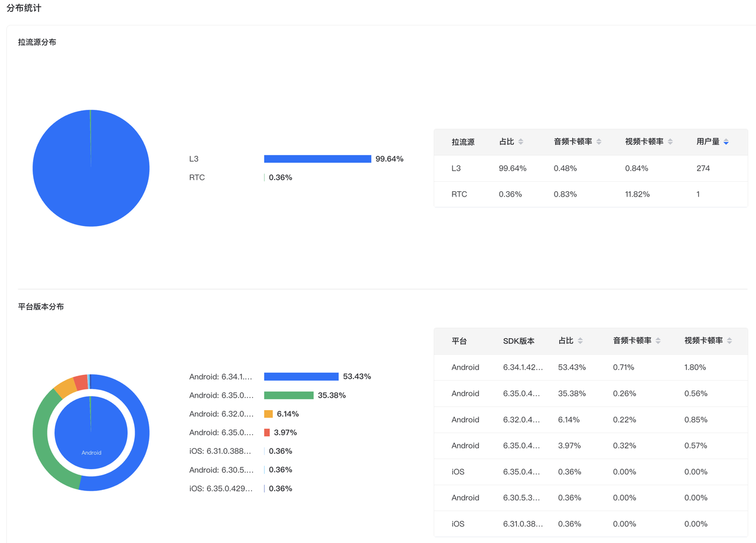The height and width of the screenshot is (543, 756).
Task: Click the large blue pull-source pie chart
Action: click(91, 168)
